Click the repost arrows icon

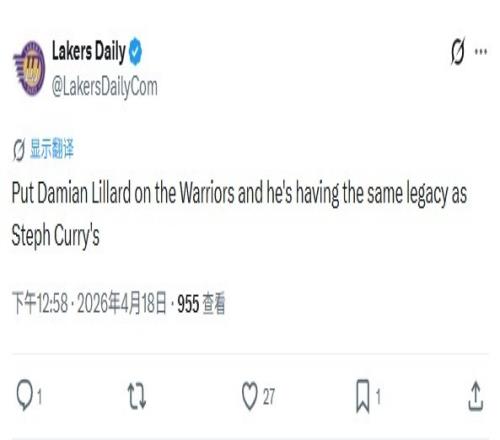(137, 396)
